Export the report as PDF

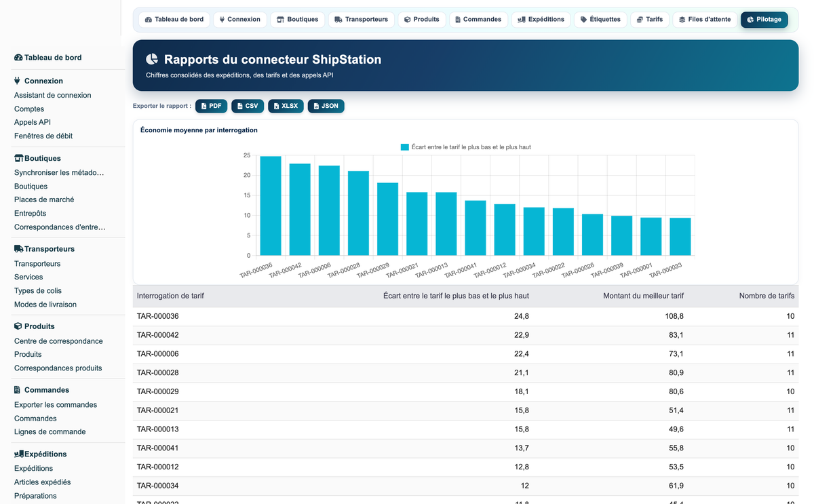tap(211, 106)
